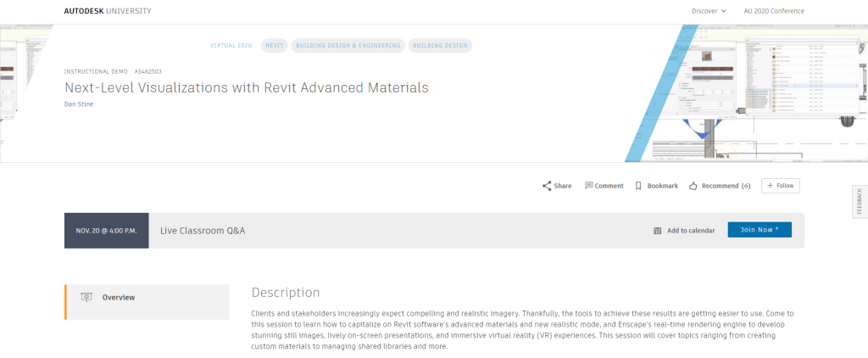Click the Virtual 2020 label
The image size is (868, 358).
pyautogui.click(x=231, y=46)
